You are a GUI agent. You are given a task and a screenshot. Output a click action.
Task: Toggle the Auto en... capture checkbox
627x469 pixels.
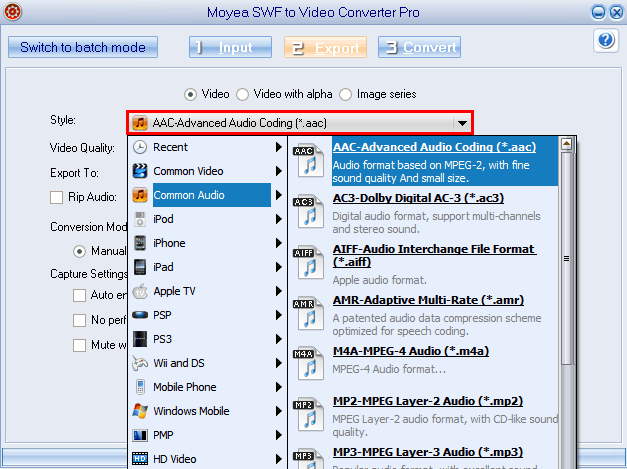coord(79,295)
